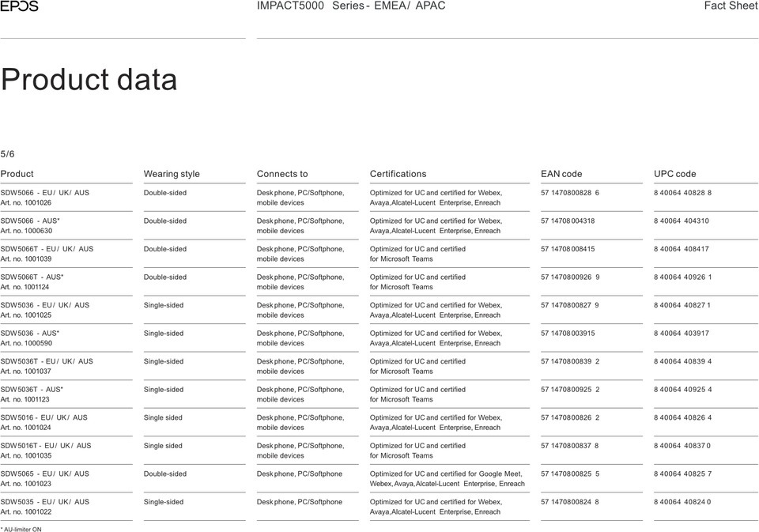
Task: Select EAN code 57 1470800825 5
Action: pyautogui.click(x=570, y=474)
